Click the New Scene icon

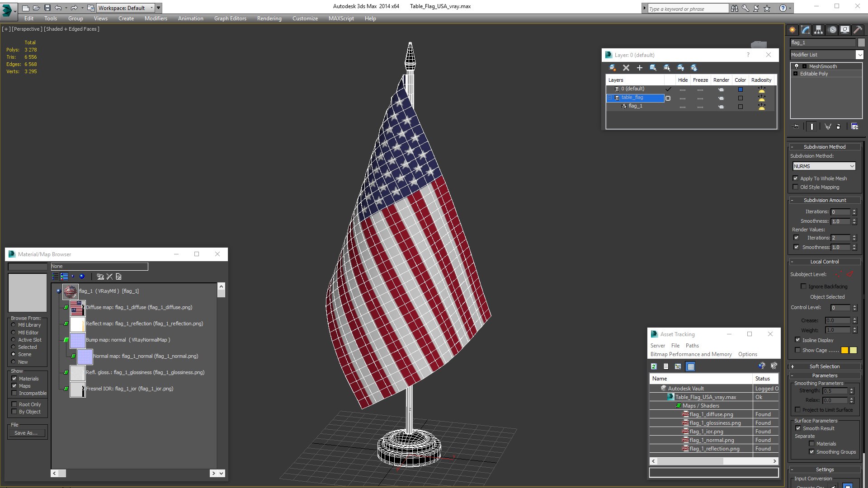point(26,8)
